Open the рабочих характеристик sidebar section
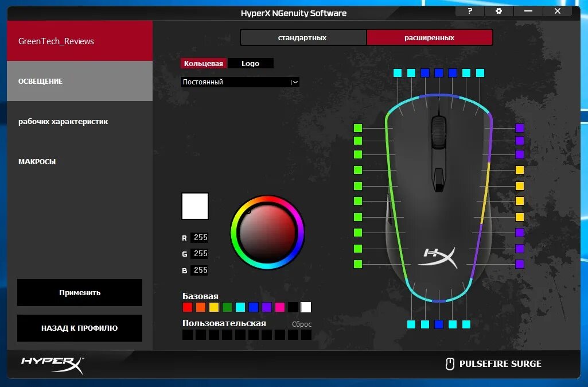The image size is (588, 387). [x=80, y=121]
